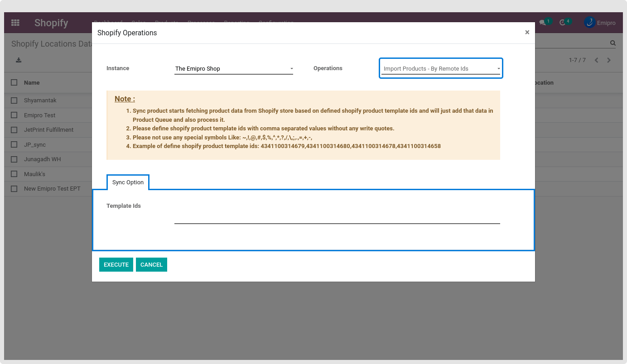This screenshot has width=627, height=364.
Task: Select the Sync Option tab
Action: [128, 182]
